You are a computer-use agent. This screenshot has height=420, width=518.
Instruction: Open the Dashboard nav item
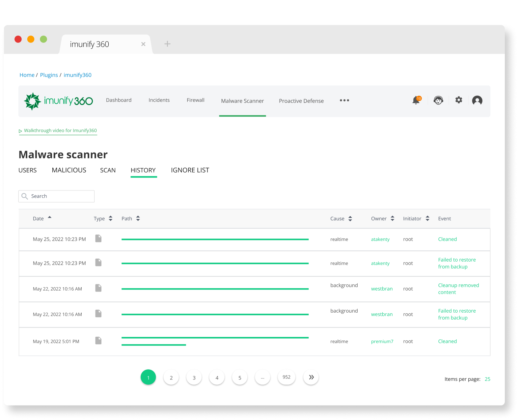click(x=119, y=100)
